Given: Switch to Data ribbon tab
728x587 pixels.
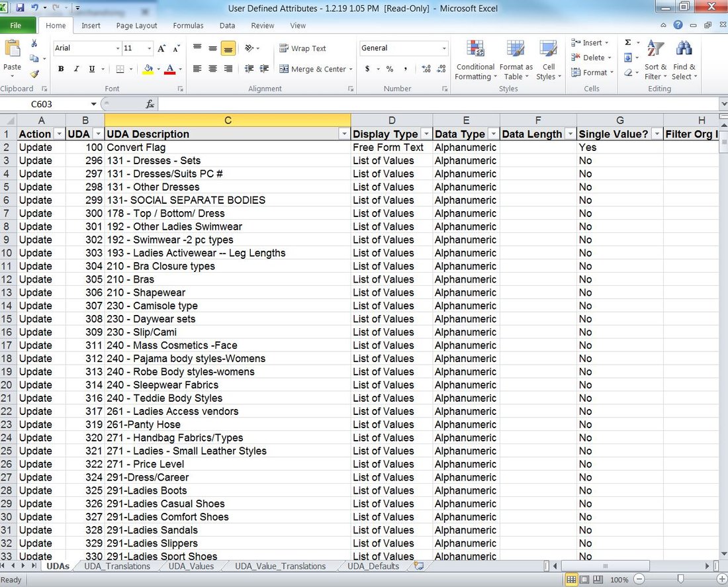Looking at the screenshot, I should click(227, 26).
